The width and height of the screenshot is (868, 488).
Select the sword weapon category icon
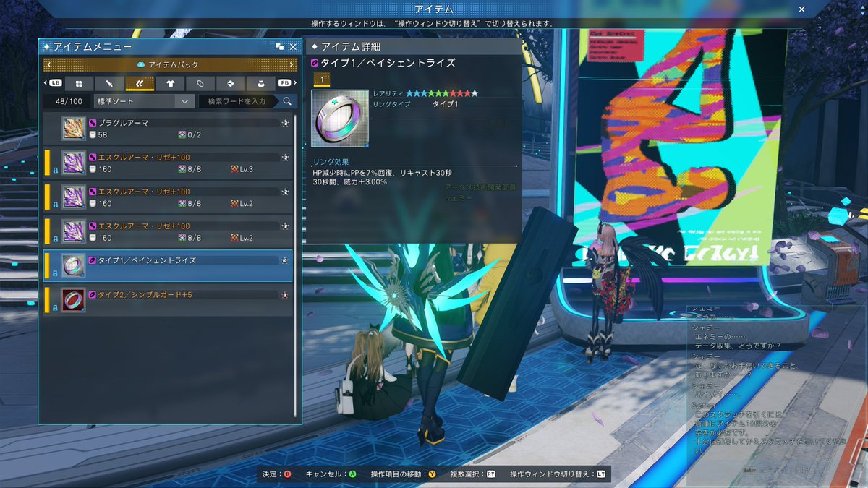109,82
